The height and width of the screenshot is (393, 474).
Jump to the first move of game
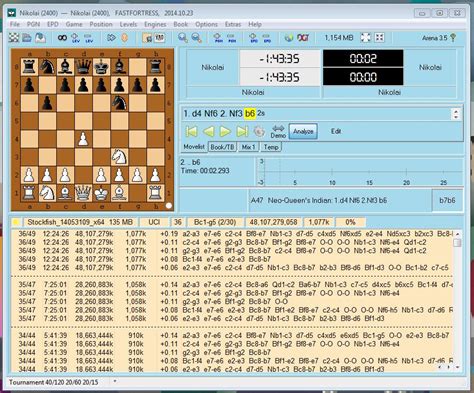[191, 131]
